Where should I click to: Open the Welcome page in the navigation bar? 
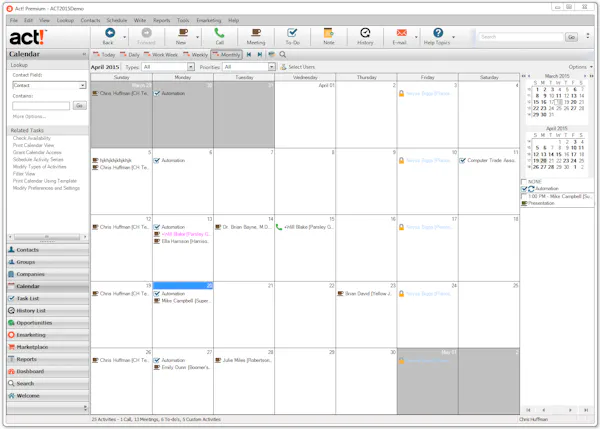[47, 395]
